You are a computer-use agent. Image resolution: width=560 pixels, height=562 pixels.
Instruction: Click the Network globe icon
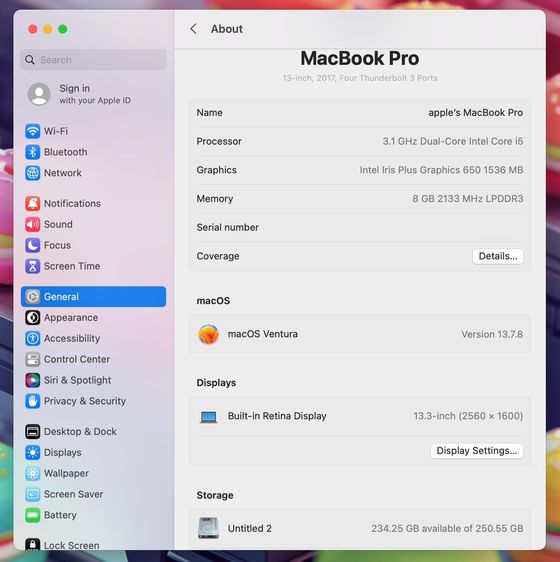33,173
